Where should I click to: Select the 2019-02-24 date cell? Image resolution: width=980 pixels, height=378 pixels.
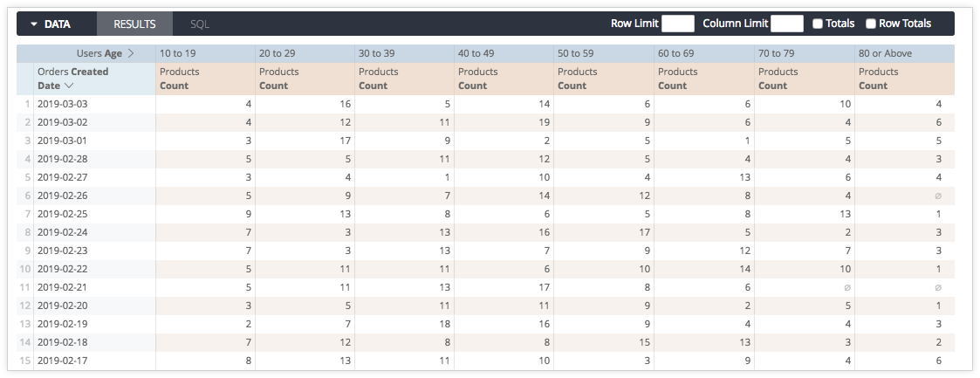[x=63, y=232]
